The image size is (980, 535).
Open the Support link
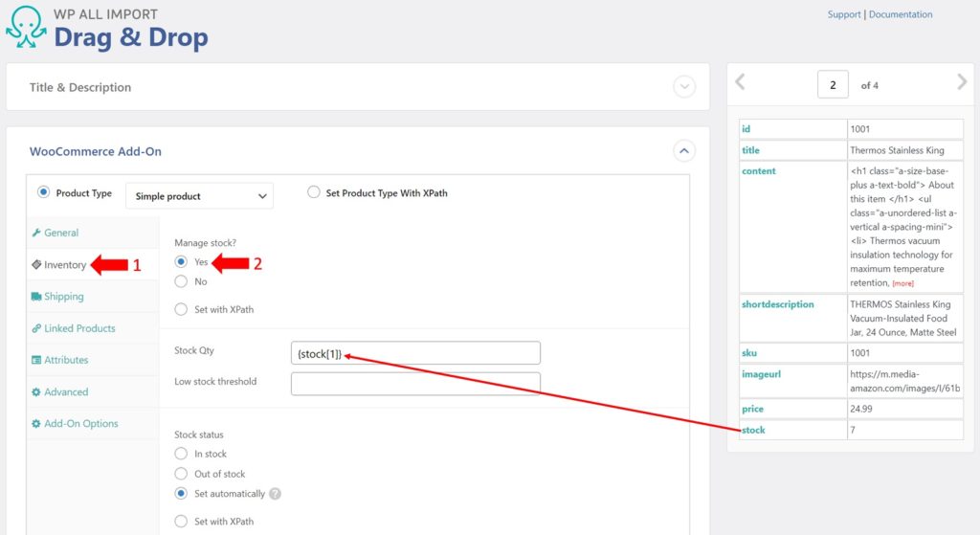click(x=844, y=14)
